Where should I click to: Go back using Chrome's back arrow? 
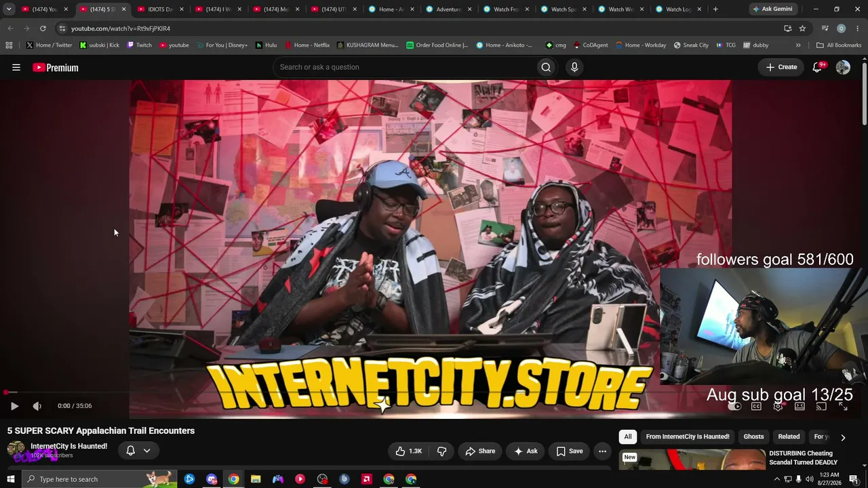[10, 28]
